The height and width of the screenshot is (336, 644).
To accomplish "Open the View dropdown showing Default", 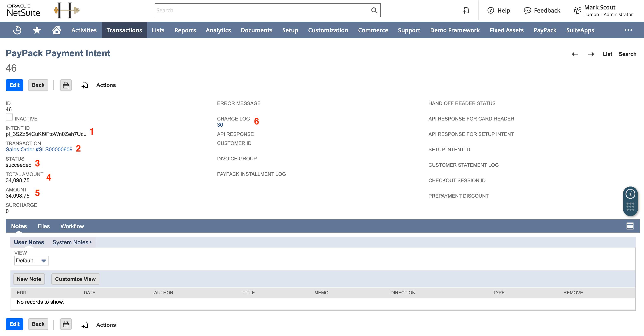I will pyautogui.click(x=31, y=260).
